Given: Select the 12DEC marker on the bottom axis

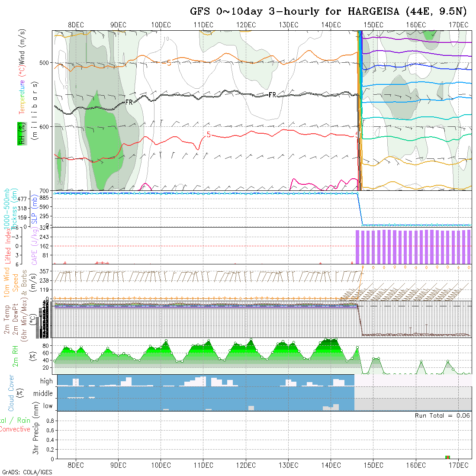Looking at the screenshot, I should (x=246, y=465).
